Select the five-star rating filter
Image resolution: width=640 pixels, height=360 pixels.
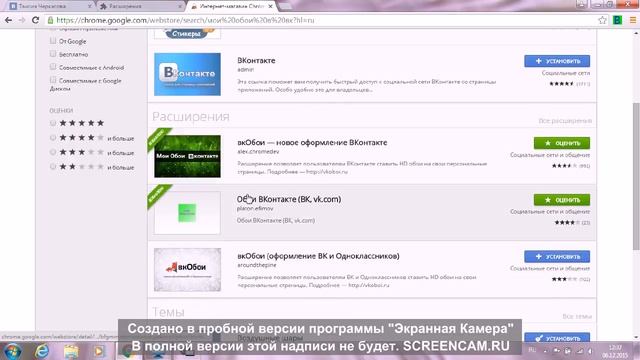tap(53, 123)
